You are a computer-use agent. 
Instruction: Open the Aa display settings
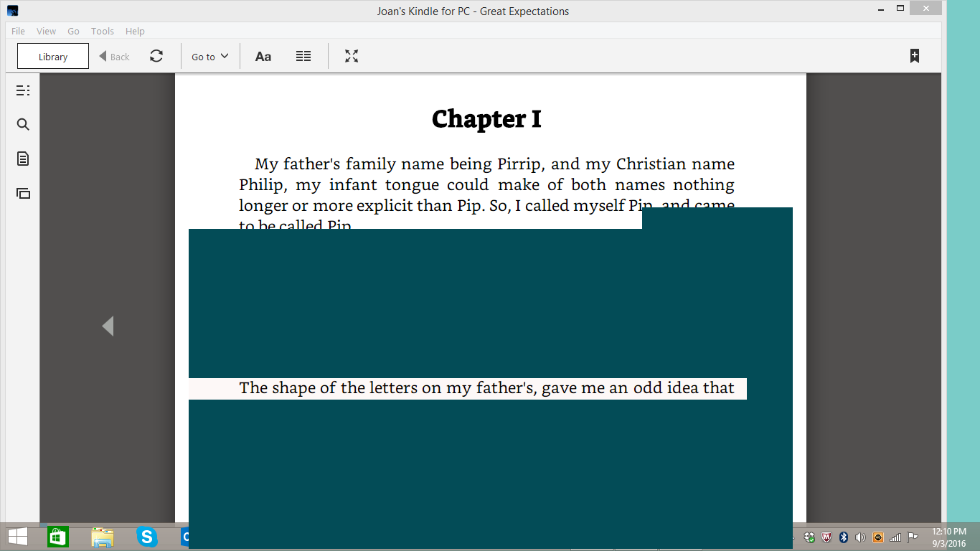coord(263,56)
